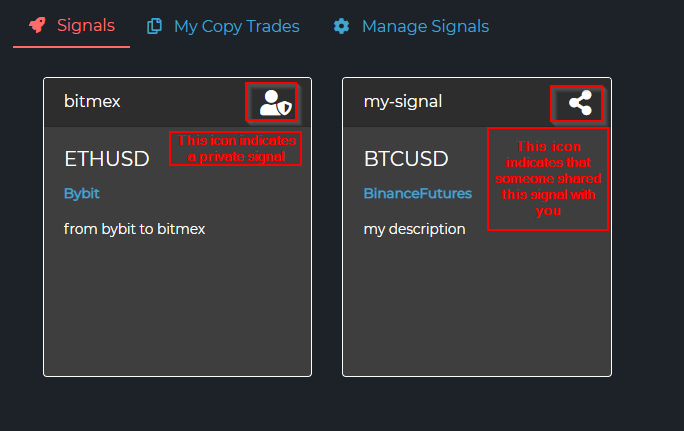Select the bitmex card title

click(x=92, y=101)
